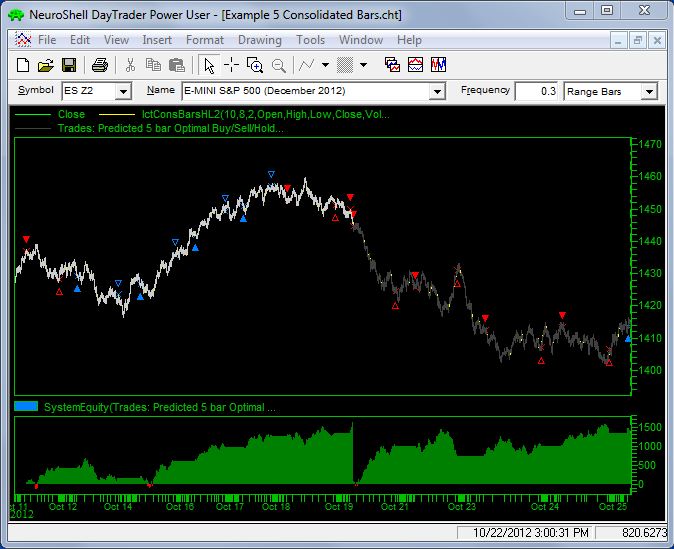Open the fill pattern dropdown arrow
674x549 pixels.
(x=363, y=65)
